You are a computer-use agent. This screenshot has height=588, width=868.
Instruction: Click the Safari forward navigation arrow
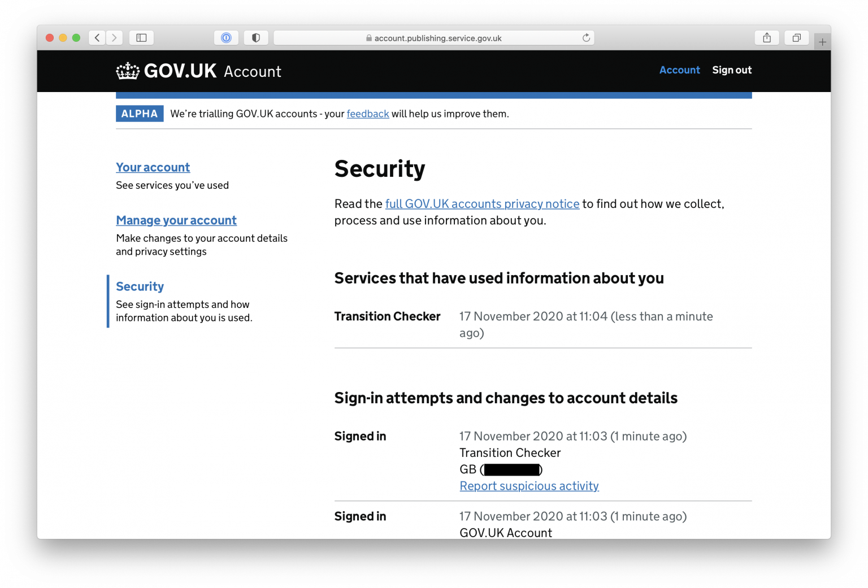[x=114, y=37]
